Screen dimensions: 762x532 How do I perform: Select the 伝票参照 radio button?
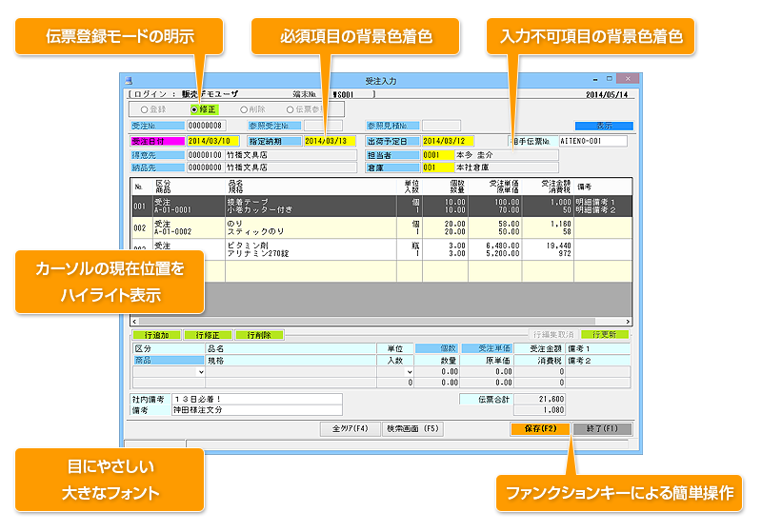(x=291, y=109)
